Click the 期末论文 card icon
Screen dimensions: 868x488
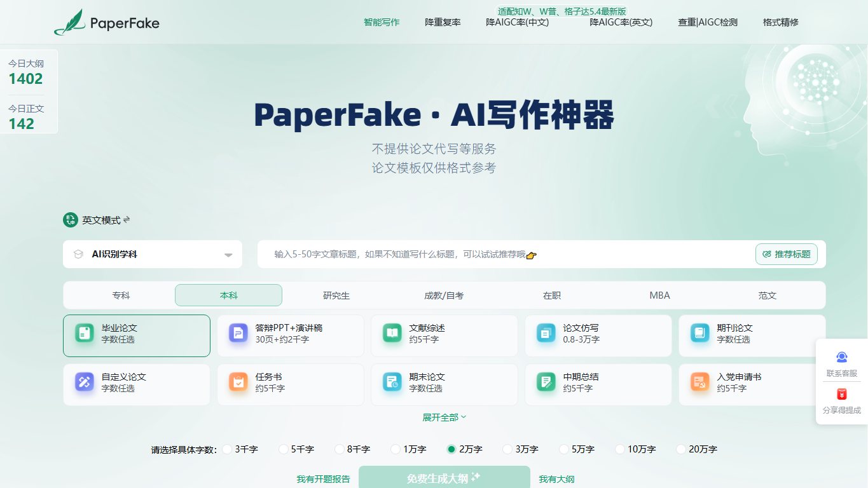392,382
